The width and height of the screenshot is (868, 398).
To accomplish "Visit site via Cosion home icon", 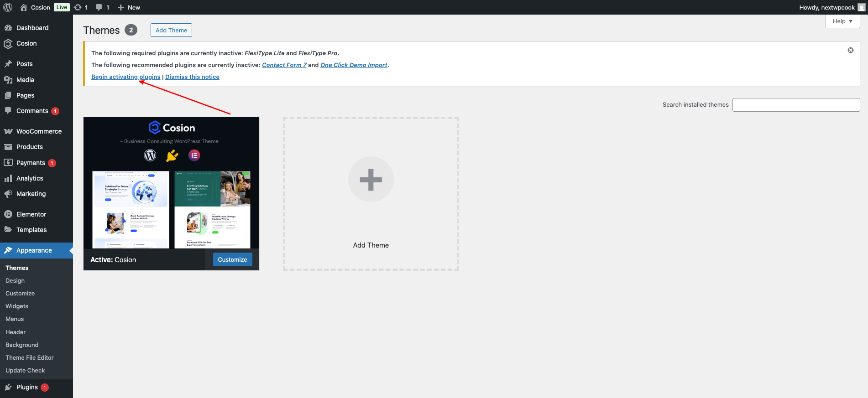I will 24,7.
